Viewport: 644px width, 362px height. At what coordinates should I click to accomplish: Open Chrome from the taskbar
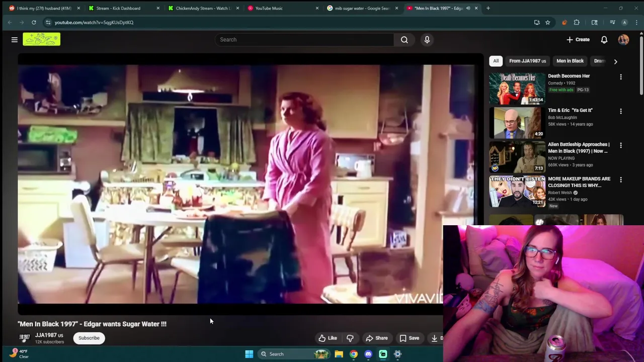[x=354, y=354]
